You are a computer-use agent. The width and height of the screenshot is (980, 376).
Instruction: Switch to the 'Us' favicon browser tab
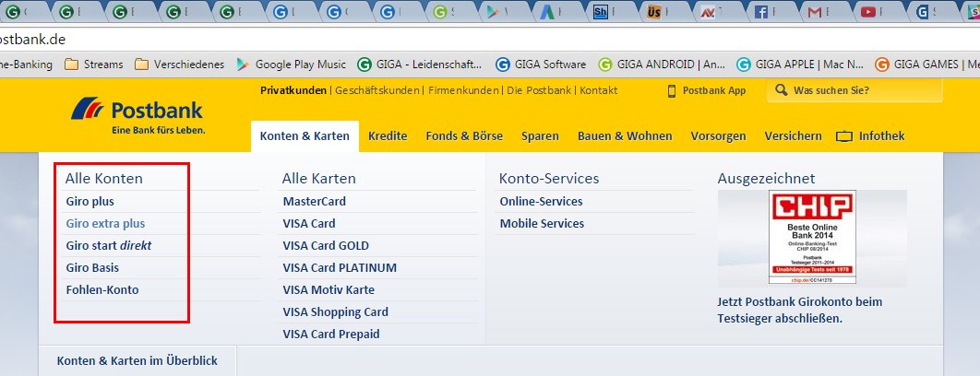(662, 11)
